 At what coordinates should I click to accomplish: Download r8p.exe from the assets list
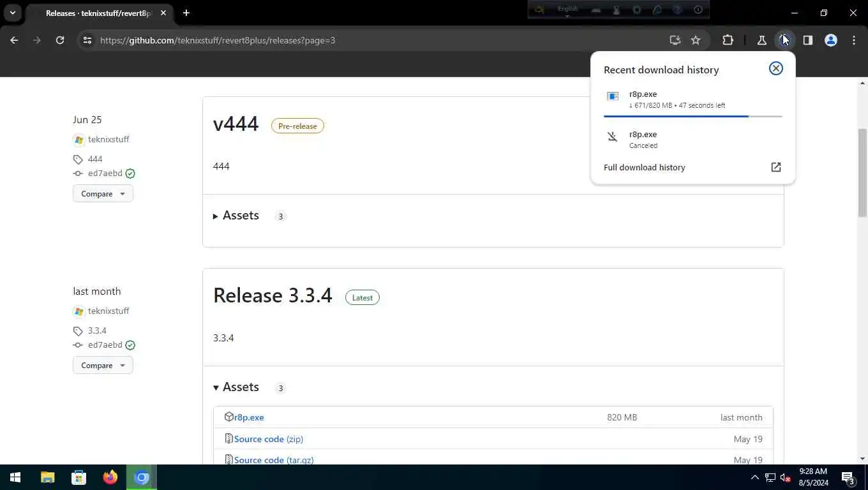pyautogui.click(x=249, y=417)
